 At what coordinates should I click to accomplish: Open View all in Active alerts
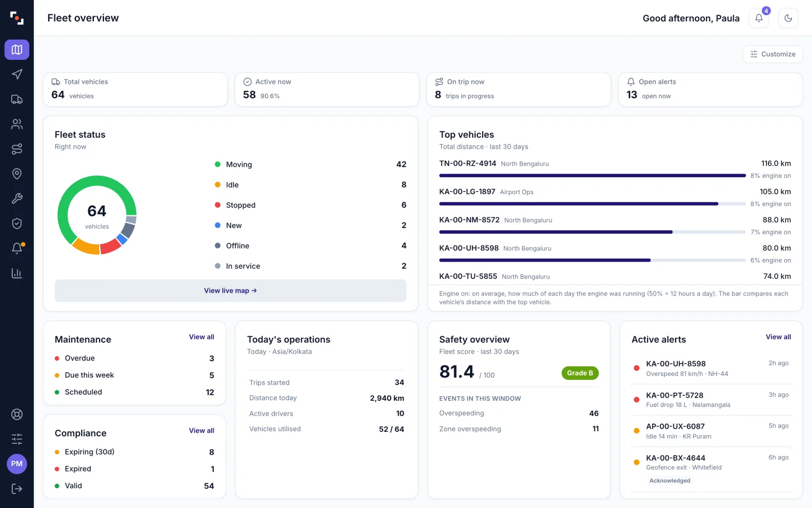coord(779,337)
